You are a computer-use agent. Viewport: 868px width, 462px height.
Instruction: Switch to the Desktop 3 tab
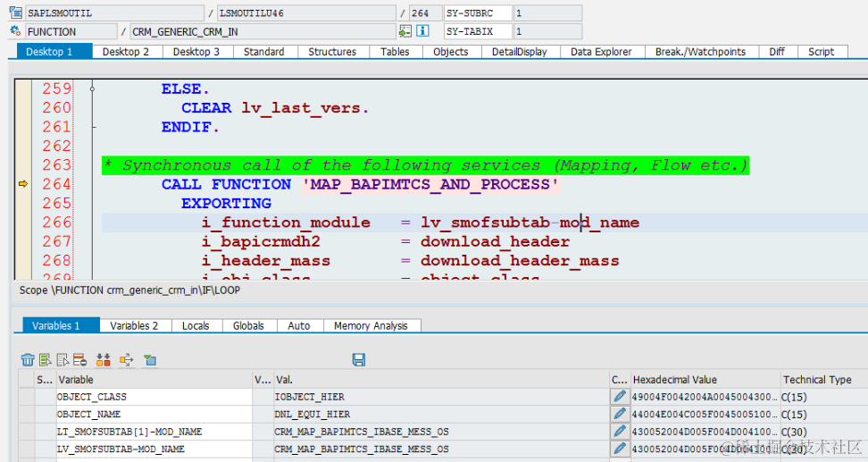click(x=196, y=52)
